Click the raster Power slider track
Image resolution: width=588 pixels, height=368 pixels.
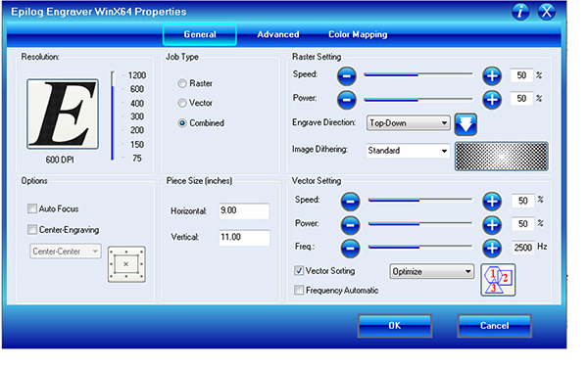click(418, 99)
